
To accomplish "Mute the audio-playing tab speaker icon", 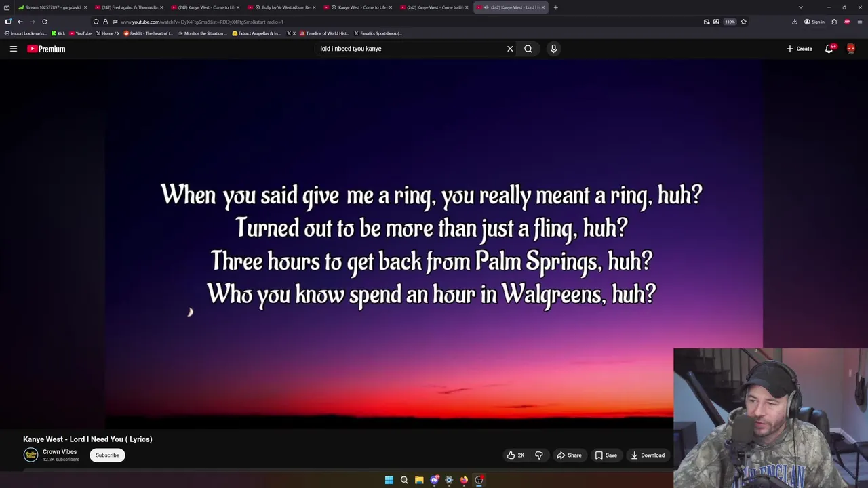I will point(486,7).
